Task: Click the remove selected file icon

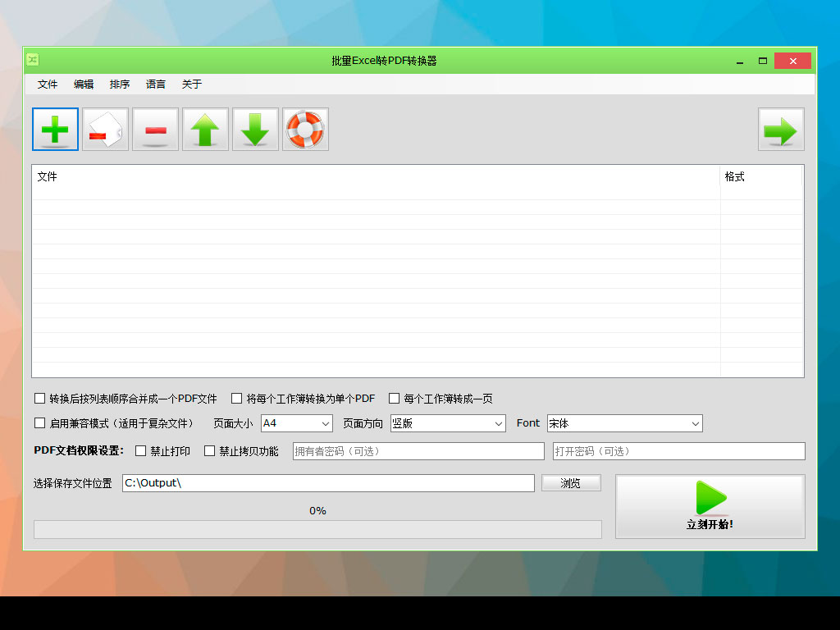Action: (x=105, y=129)
